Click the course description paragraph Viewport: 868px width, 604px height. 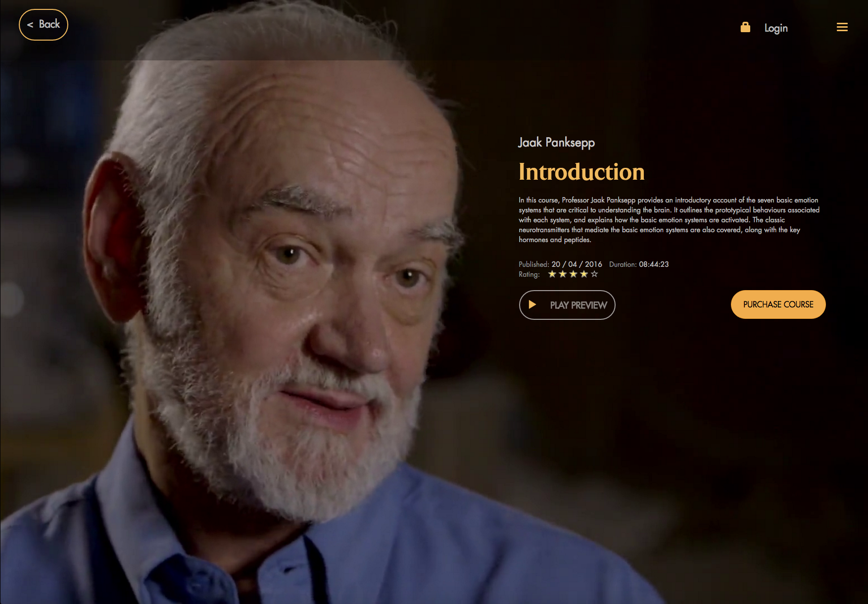coord(669,220)
